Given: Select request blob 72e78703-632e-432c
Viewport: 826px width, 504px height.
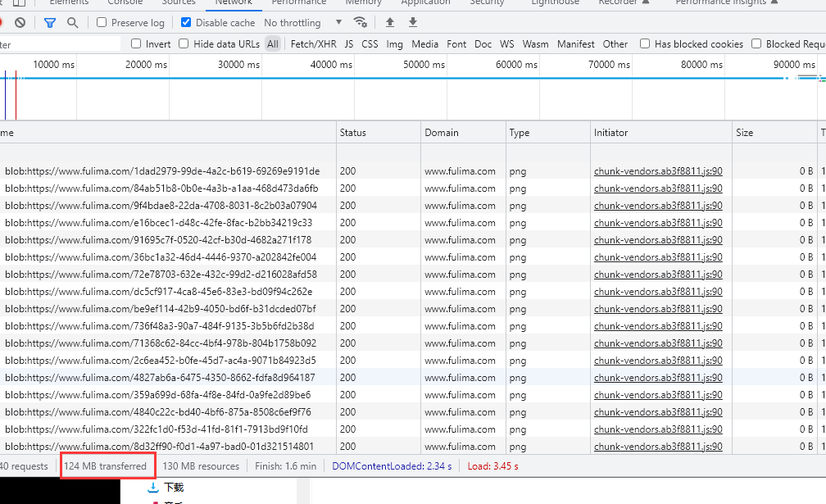Looking at the screenshot, I should coord(161,275).
